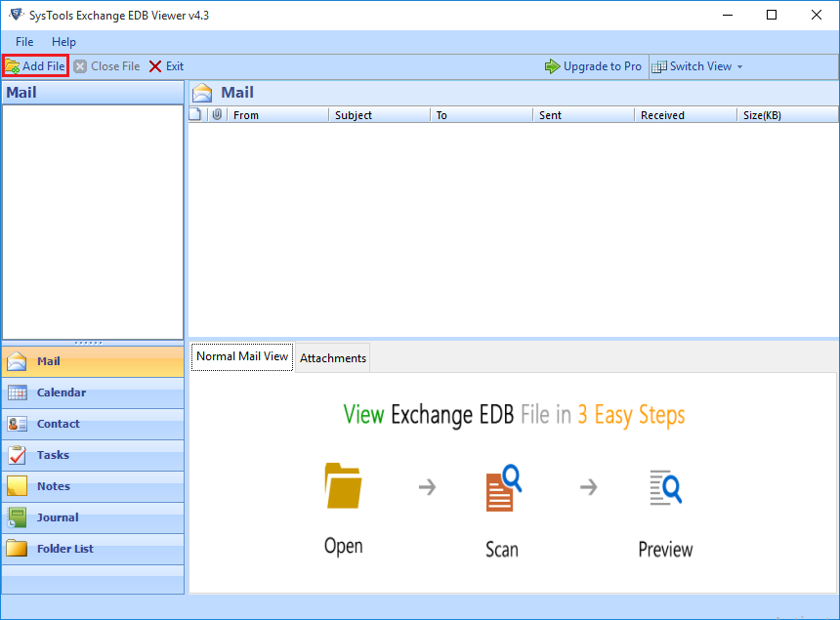This screenshot has width=840, height=620.
Task: Click the item type page icon column header
Action: coord(196,114)
